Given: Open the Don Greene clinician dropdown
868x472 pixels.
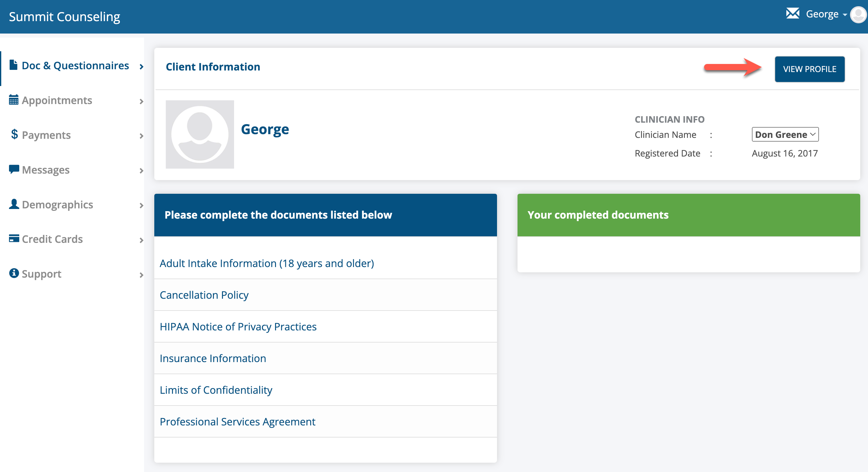Looking at the screenshot, I should click(x=785, y=134).
